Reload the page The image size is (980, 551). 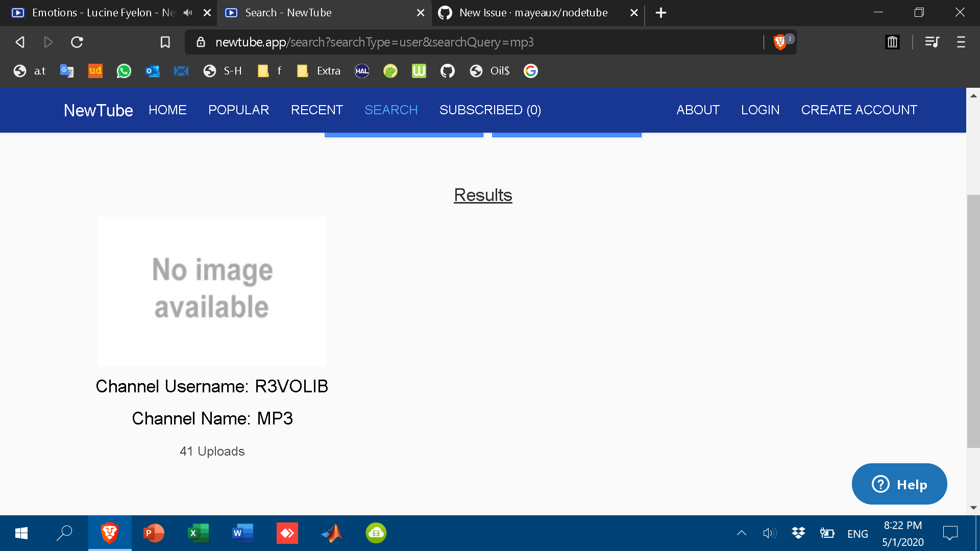(x=77, y=42)
